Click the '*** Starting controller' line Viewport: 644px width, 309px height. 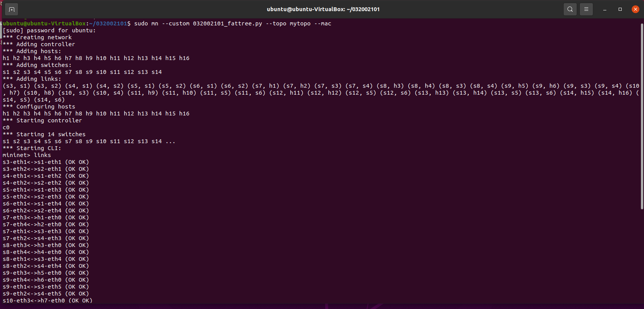(42, 120)
